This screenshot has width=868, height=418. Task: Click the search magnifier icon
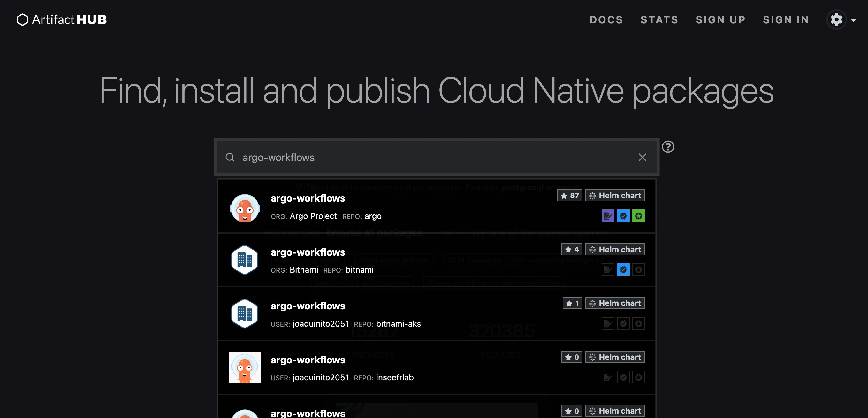coord(230,158)
